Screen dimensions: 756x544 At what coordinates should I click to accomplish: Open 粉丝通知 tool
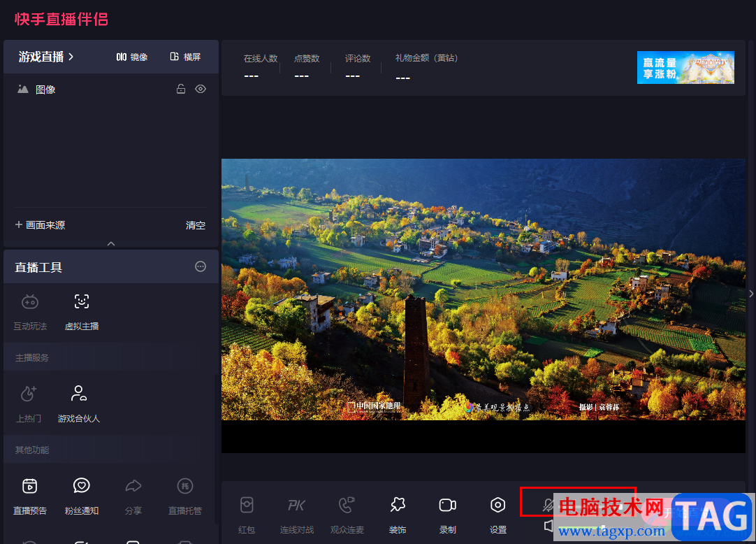pos(82,496)
